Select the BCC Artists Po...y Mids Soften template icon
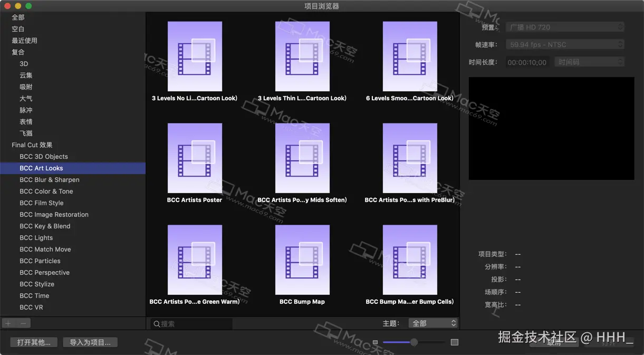Image resolution: width=644 pixels, height=355 pixels. click(x=302, y=158)
